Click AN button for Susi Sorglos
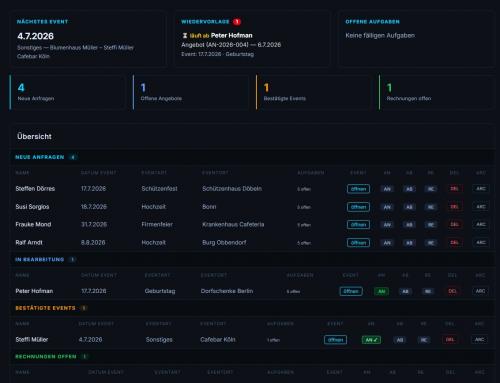 click(387, 207)
